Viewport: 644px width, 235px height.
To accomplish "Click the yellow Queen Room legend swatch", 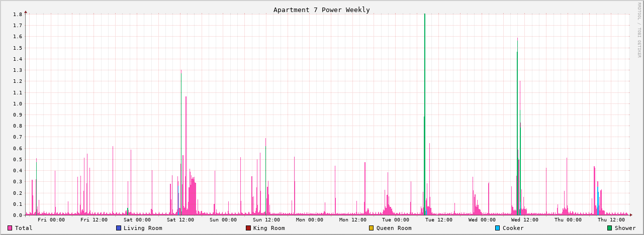I will pos(372,228).
